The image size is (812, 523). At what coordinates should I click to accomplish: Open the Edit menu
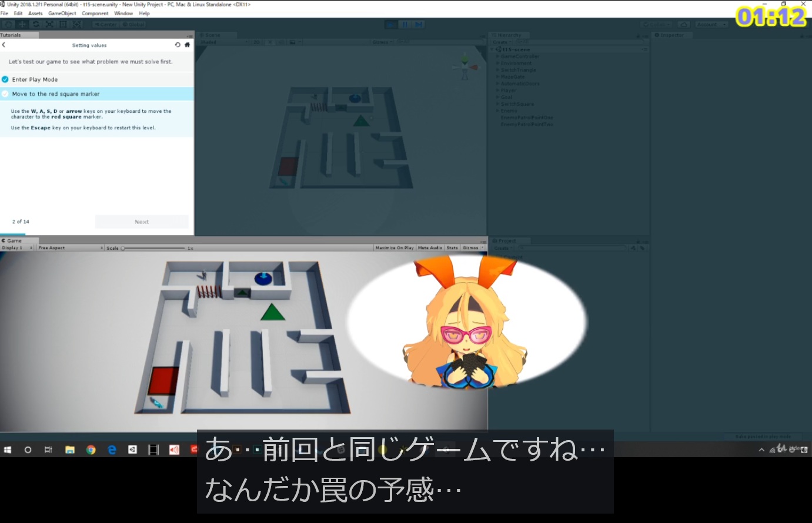18,14
